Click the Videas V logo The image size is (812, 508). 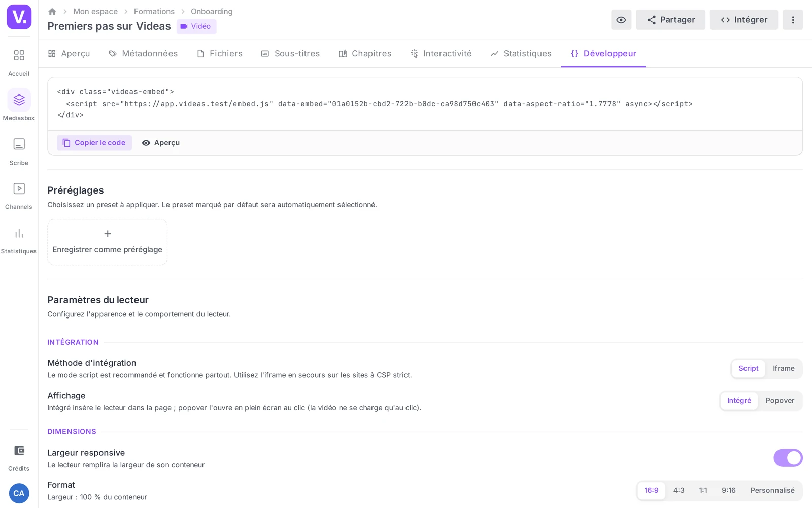(x=19, y=17)
